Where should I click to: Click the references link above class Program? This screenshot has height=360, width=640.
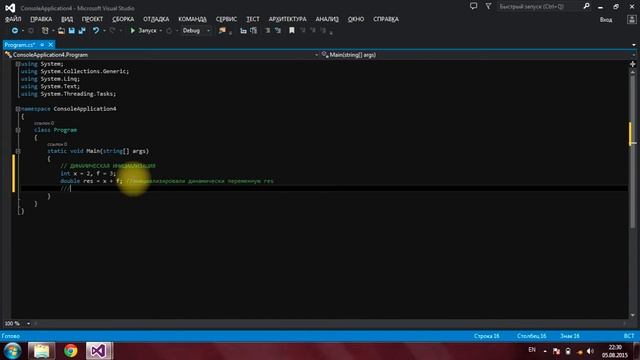44,123
